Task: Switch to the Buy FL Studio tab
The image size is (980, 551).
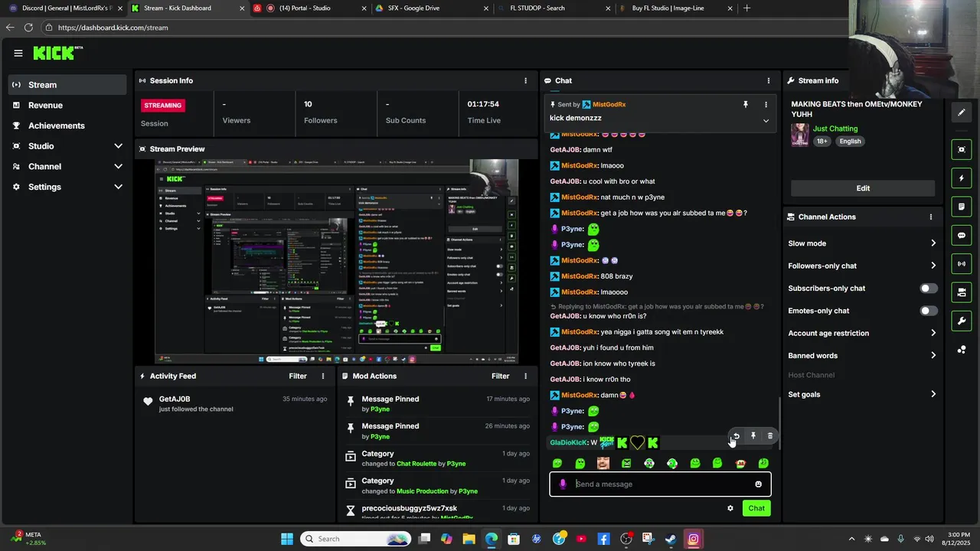Action: [x=677, y=8]
